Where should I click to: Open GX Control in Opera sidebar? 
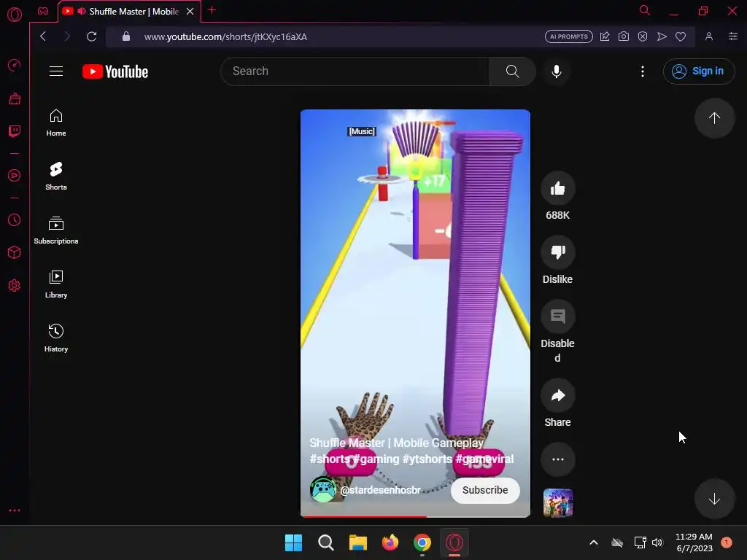(x=15, y=65)
